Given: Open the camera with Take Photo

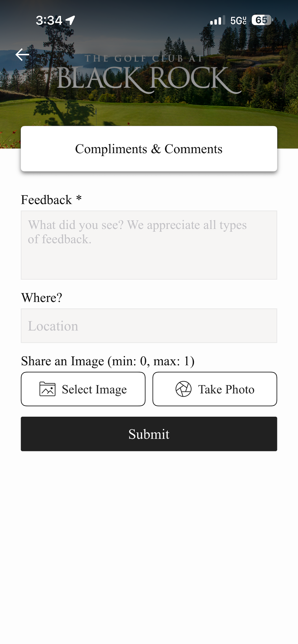Looking at the screenshot, I should coord(215,389).
